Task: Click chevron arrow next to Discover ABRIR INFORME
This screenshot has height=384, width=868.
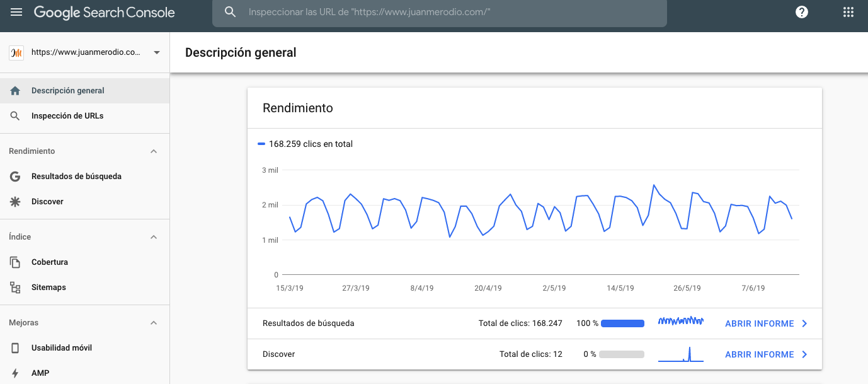Action: point(804,354)
